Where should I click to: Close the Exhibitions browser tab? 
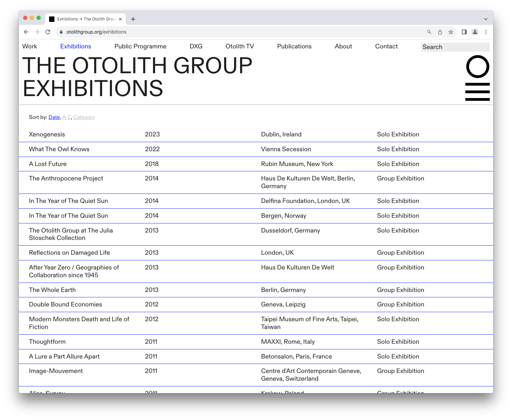point(120,19)
